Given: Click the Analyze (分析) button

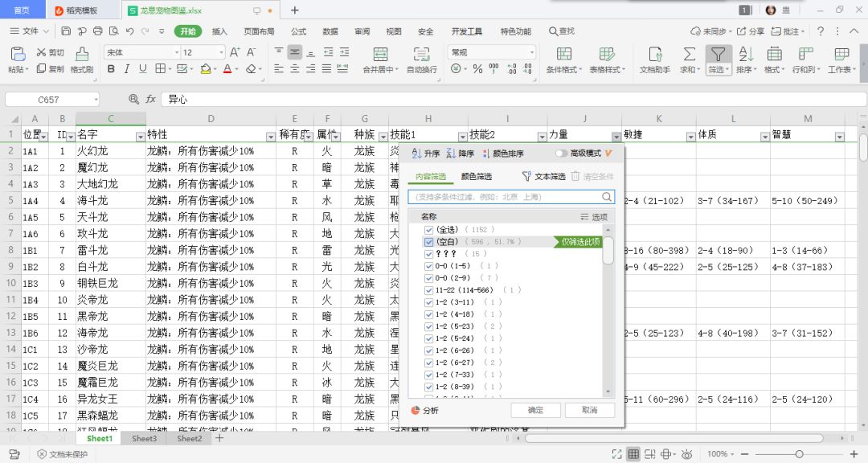Looking at the screenshot, I should [x=425, y=410].
